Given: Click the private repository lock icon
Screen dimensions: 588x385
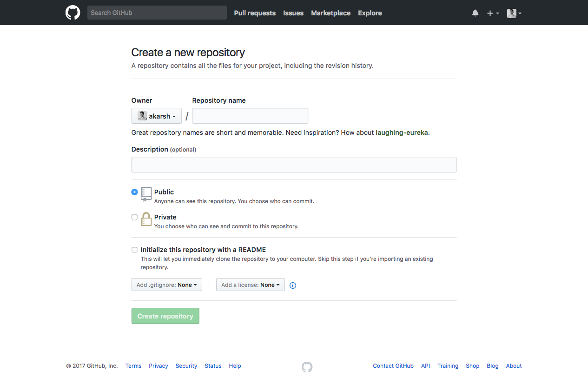Looking at the screenshot, I should (x=146, y=219).
